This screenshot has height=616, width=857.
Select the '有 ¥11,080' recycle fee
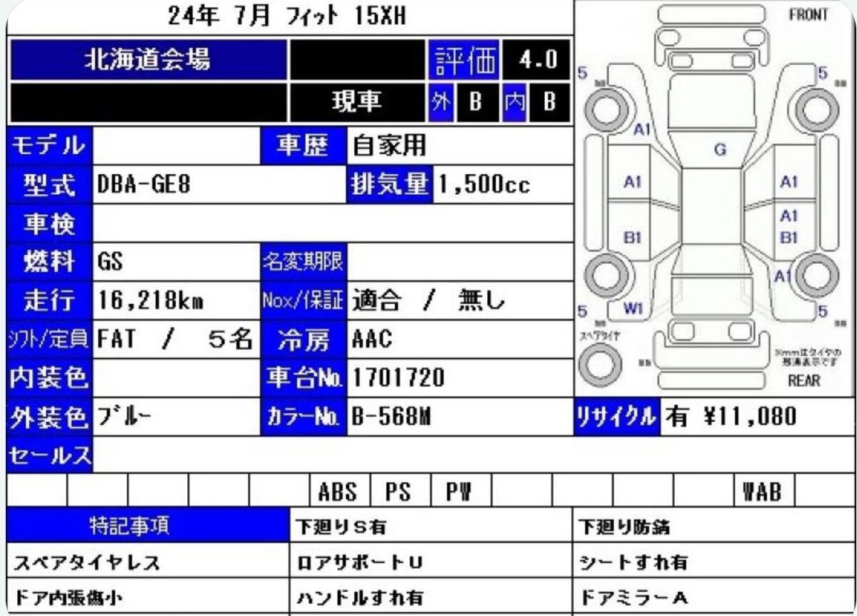pyautogui.click(x=730, y=417)
